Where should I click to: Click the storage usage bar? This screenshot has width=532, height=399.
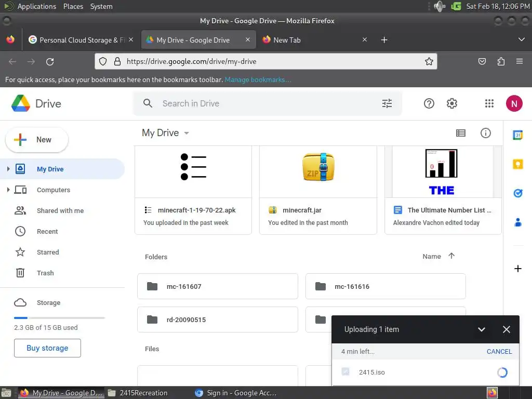click(x=59, y=318)
